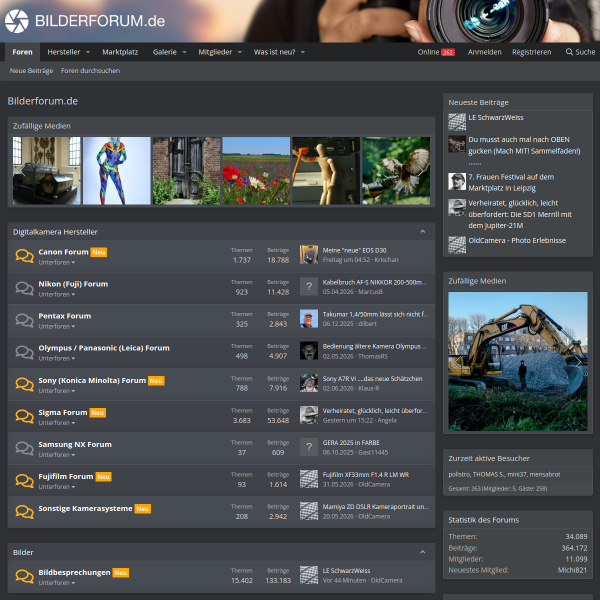Open GERA 2025 in FARBE thread
The width and height of the screenshot is (600, 600).
coord(351,443)
